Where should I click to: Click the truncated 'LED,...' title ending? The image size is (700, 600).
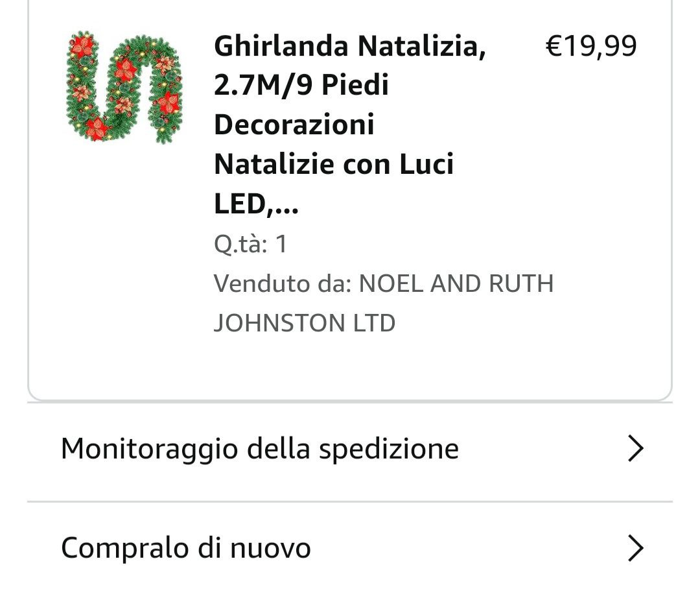[x=256, y=205]
